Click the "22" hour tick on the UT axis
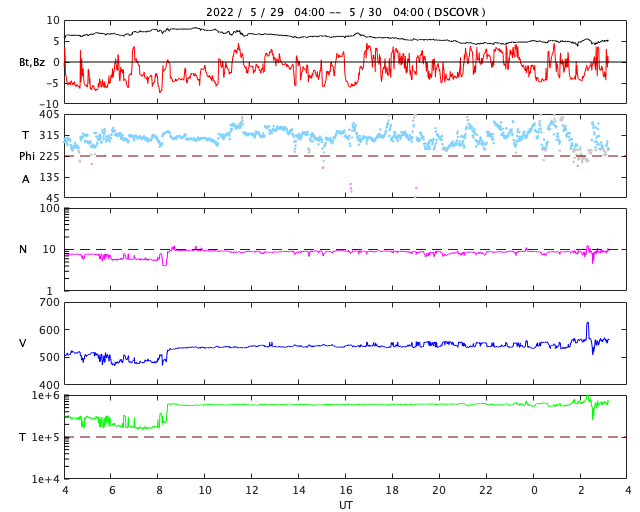This screenshot has width=640, height=512. (x=486, y=490)
